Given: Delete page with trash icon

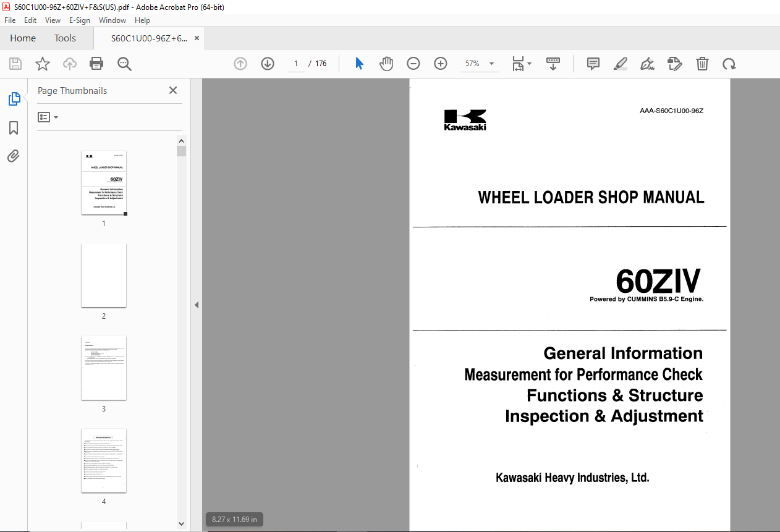Looking at the screenshot, I should 702,64.
